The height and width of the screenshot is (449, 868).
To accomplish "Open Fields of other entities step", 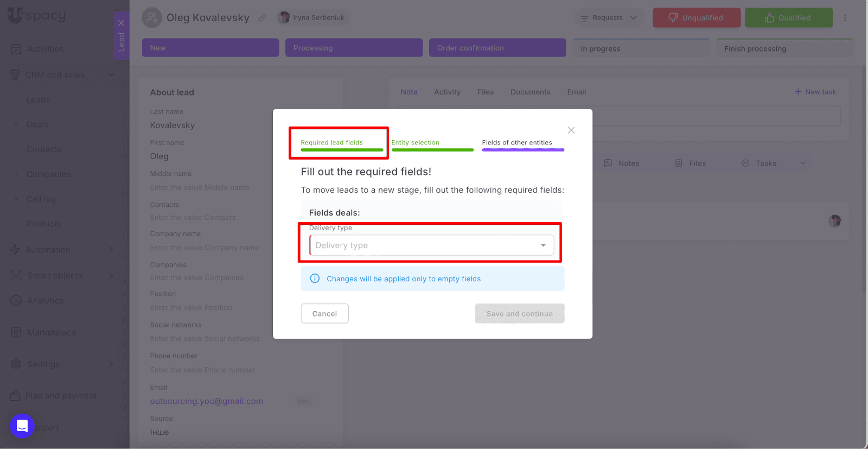I will click(522, 143).
